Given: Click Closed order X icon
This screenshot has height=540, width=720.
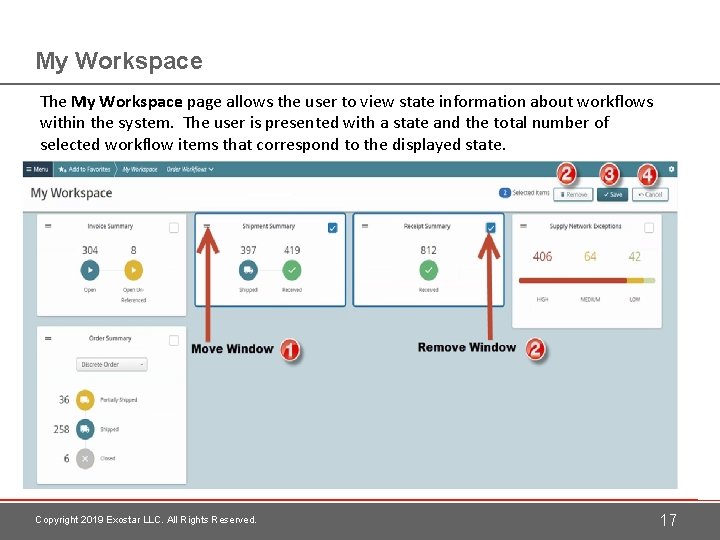Looking at the screenshot, I should (x=85, y=458).
